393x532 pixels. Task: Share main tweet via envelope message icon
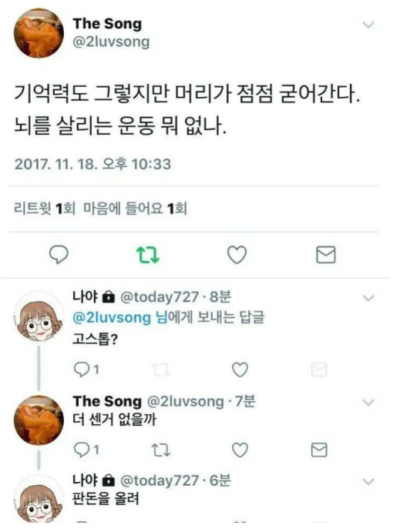tap(326, 255)
